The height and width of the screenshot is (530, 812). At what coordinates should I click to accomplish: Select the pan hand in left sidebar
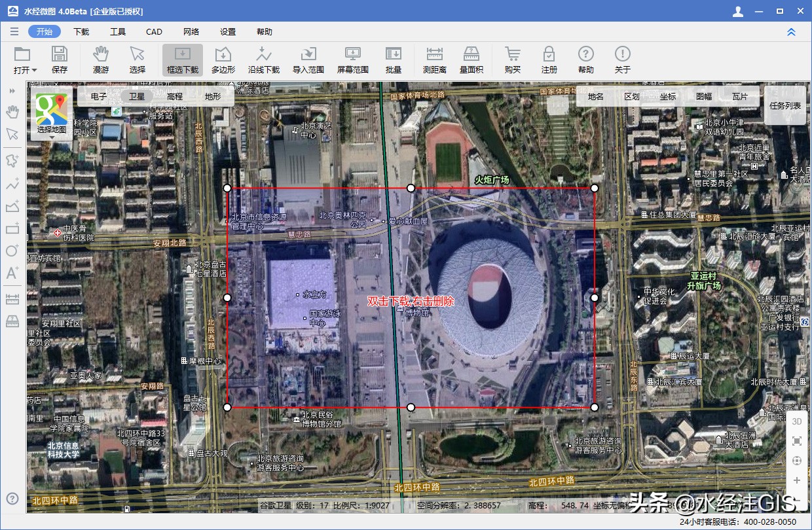coord(12,112)
